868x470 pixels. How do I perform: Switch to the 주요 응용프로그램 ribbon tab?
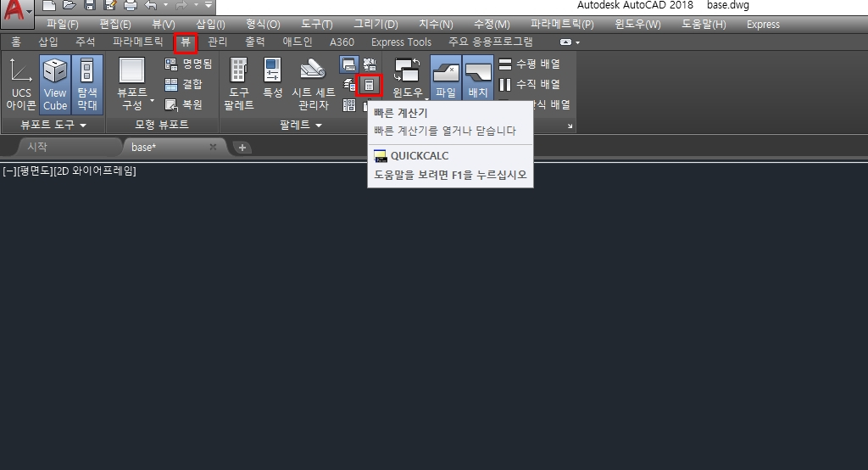(x=491, y=42)
